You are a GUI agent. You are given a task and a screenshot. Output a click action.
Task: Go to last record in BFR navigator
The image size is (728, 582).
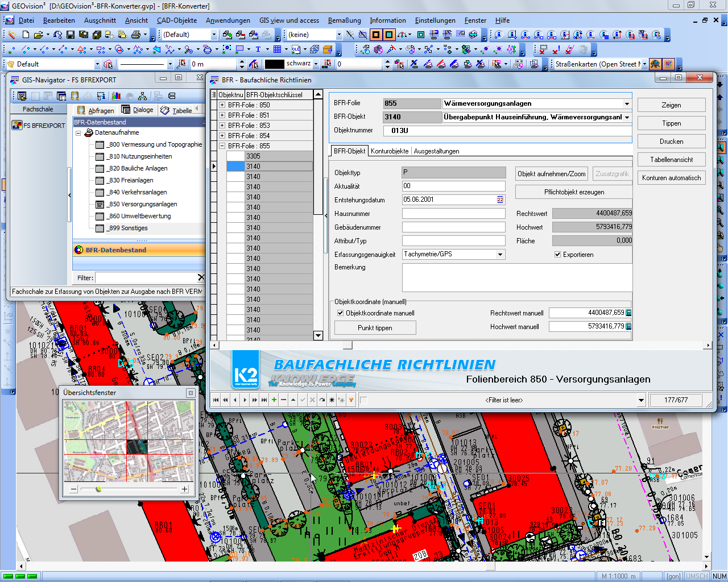click(264, 400)
